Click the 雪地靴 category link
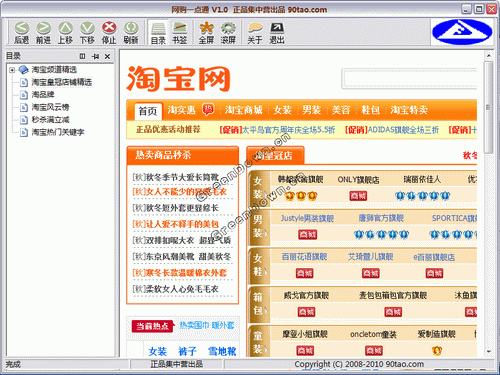 click(x=222, y=351)
